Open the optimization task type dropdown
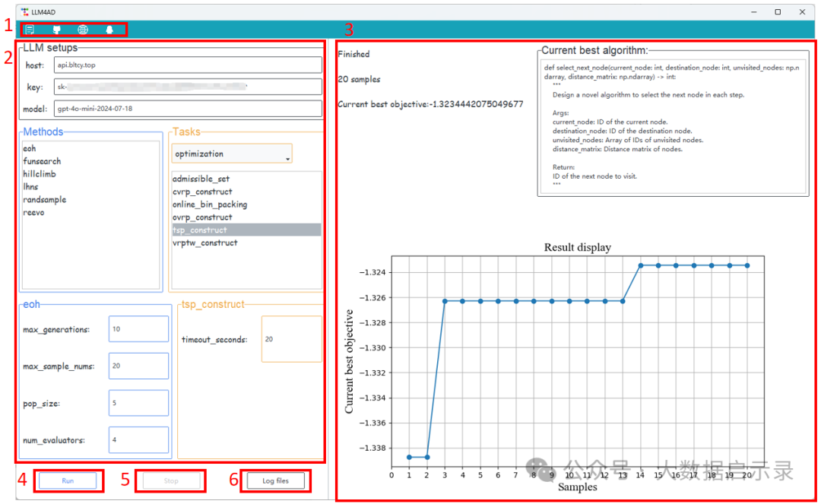This screenshot has width=821, height=504. (231, 154)
